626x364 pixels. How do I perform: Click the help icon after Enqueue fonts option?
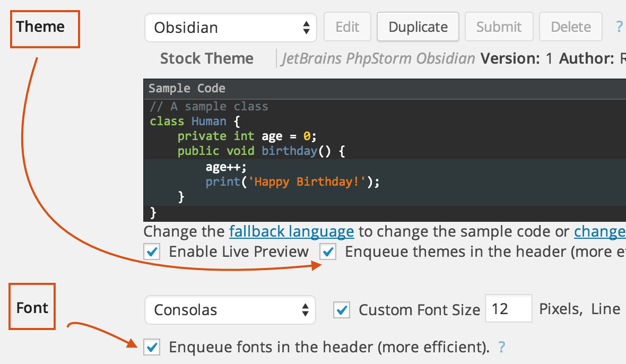[501, 346]
